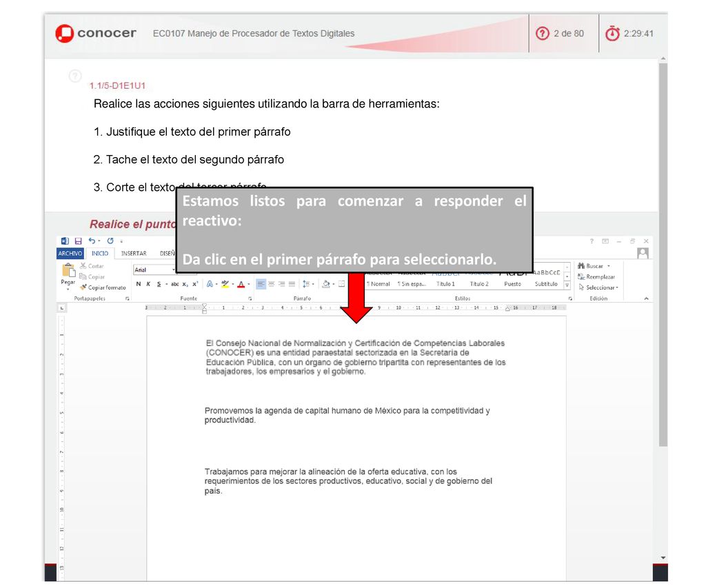The height and width of the screenshot is (588, 706).
Task: Click the justify alignment icon
Action: pyautogui.click(x=292, y=284)
